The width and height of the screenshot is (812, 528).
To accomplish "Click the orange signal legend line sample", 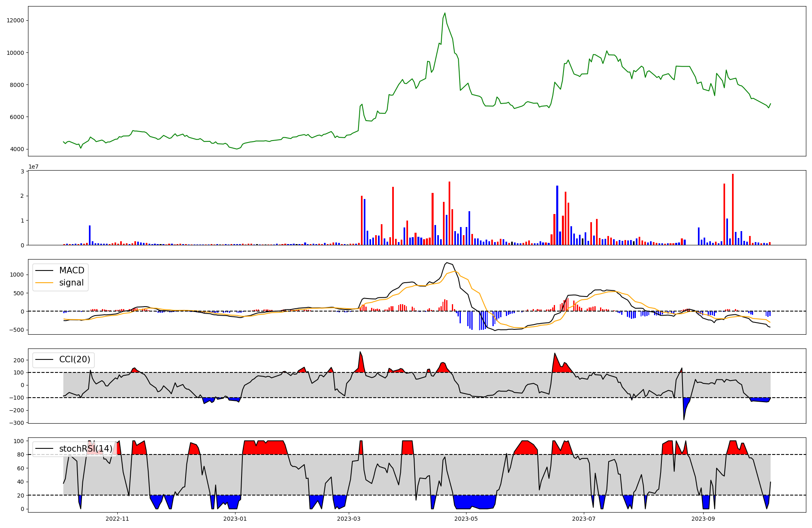I will pyautogui.click(x=44, y=283).
